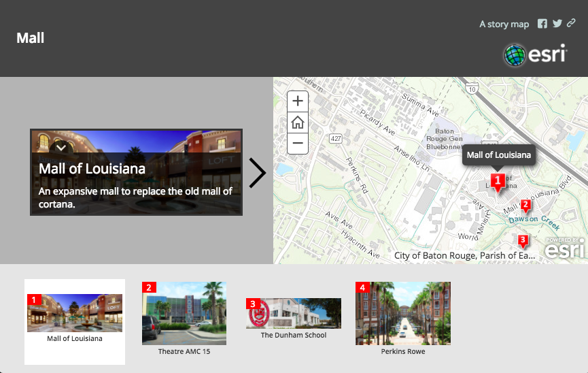Zoom out on the map
The height and width of the screenshot is (373, 588).
[x=298, y=144]
